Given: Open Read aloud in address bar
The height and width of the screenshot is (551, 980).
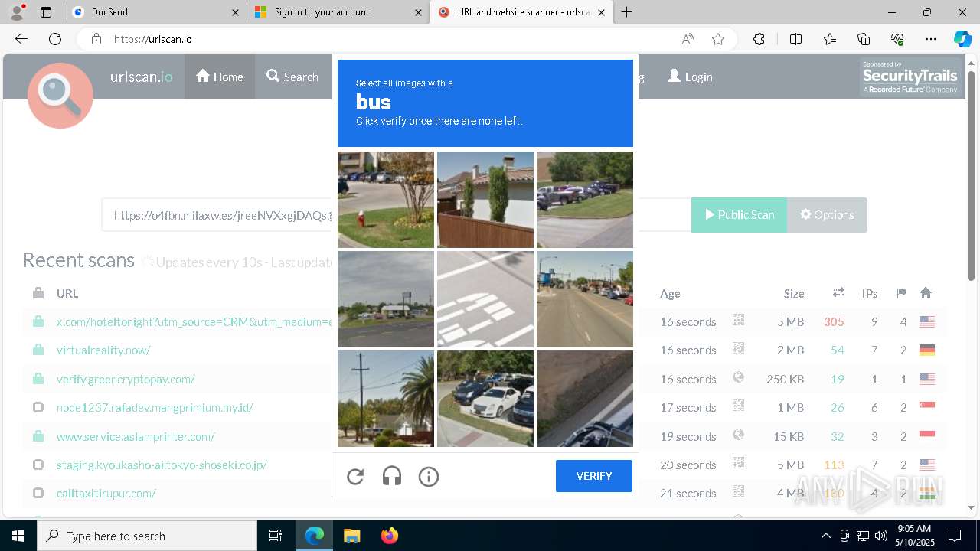Looking at the screenshot, I should 688,39.
